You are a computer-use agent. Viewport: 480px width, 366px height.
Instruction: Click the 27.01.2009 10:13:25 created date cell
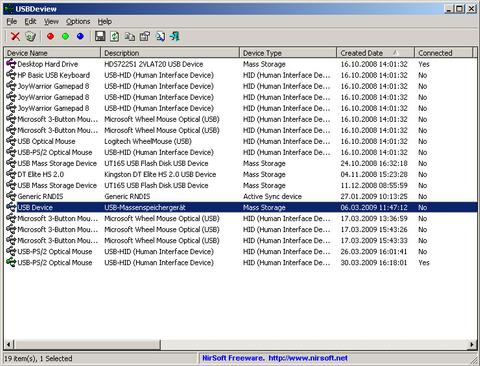pyautogui.click(x=374, y=196)
